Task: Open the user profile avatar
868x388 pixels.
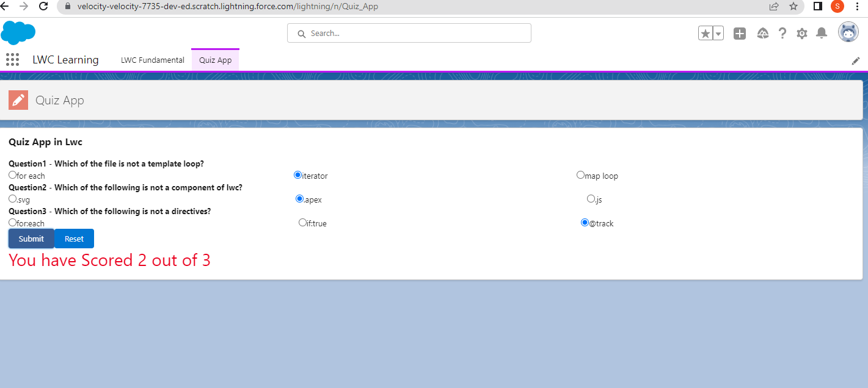Action: point(848,32)
